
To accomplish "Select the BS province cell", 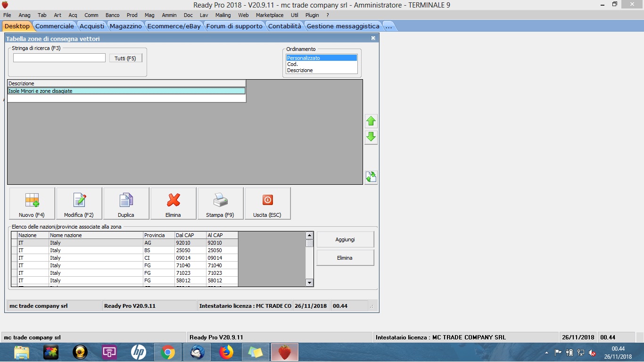I will pos(159,250).
